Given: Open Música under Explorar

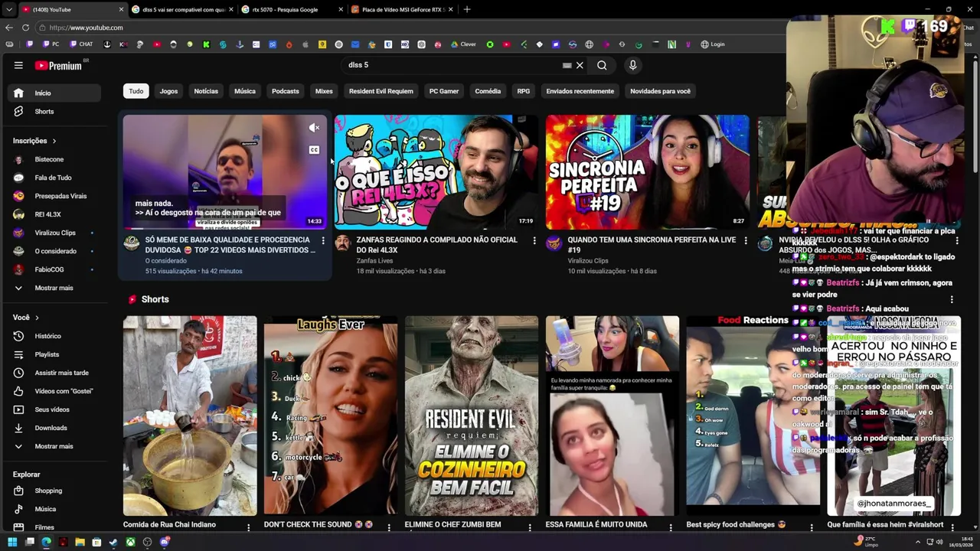Looking at the screenshot, I should [54, 509].
